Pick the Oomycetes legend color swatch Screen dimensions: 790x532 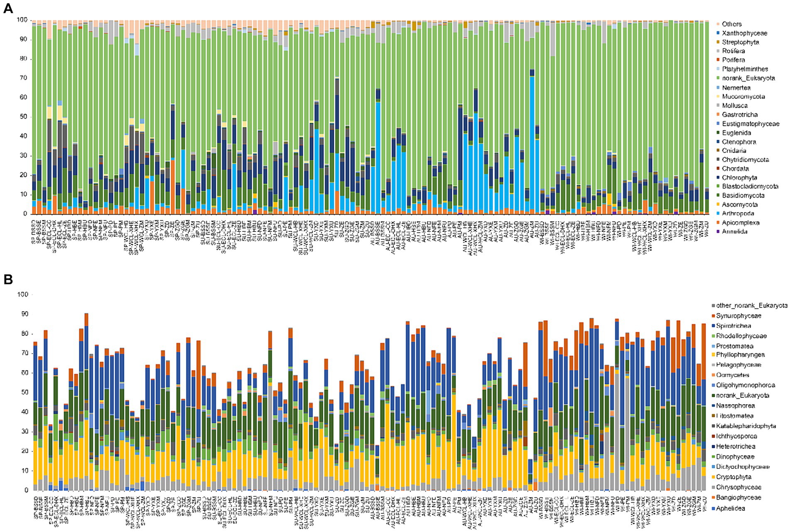pyautogui.click(x=713, y=375)
